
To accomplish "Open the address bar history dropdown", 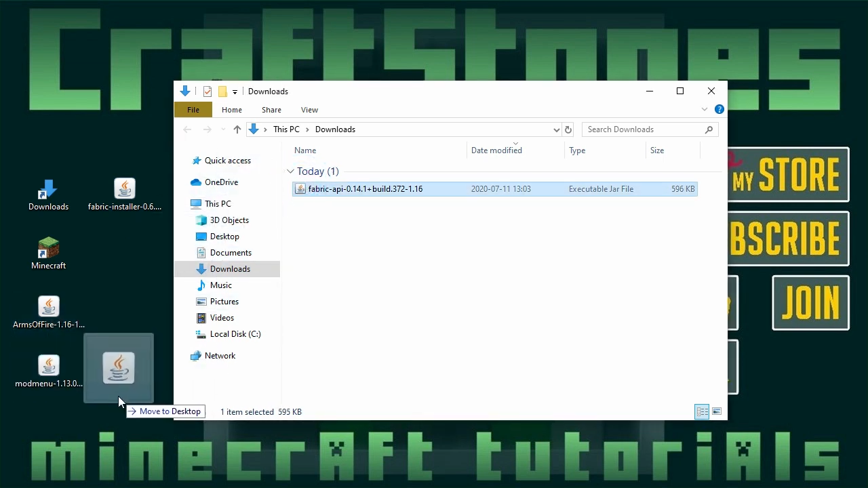I will (556, 129).
